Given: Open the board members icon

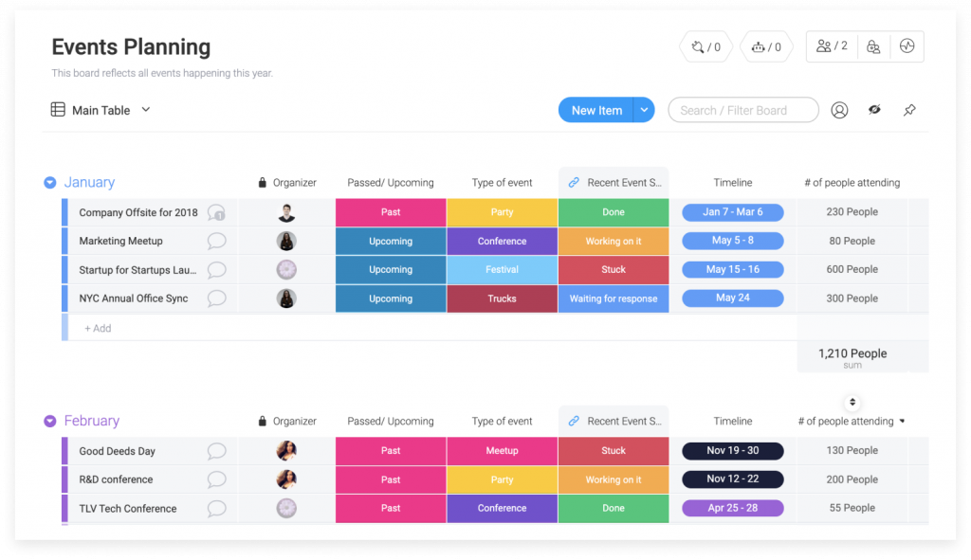Looking at the screenshot, I should click(x=832, y=45).
